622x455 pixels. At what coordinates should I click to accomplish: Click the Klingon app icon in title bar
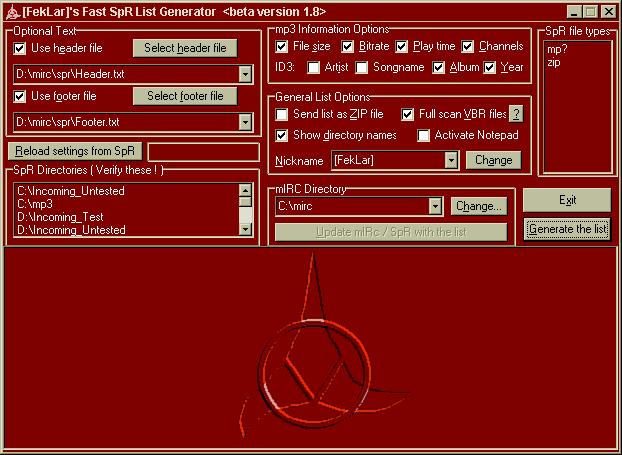tap(12, 12)
